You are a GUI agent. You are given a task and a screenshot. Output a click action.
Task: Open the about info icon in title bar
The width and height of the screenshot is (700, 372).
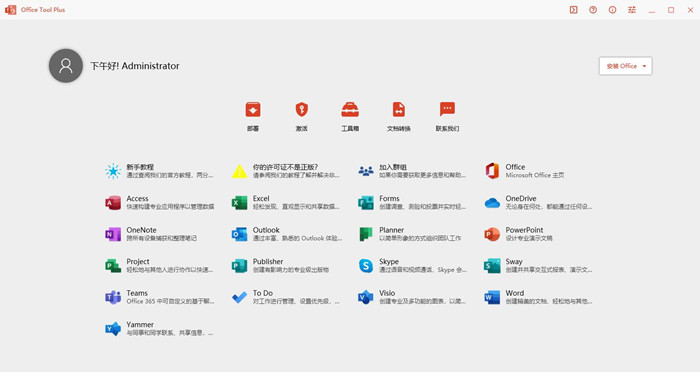tap(612, 10)
